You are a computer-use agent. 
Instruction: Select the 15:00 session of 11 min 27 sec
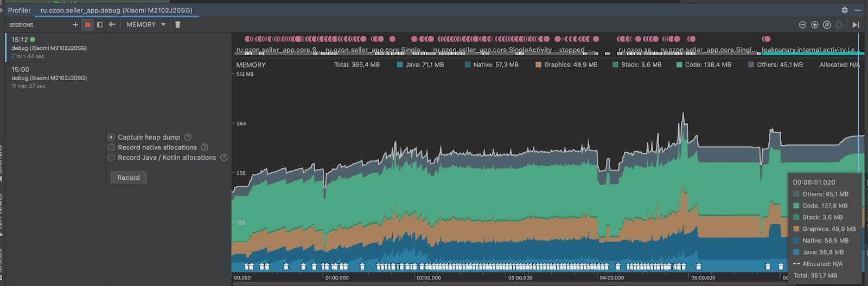(55, 77)
